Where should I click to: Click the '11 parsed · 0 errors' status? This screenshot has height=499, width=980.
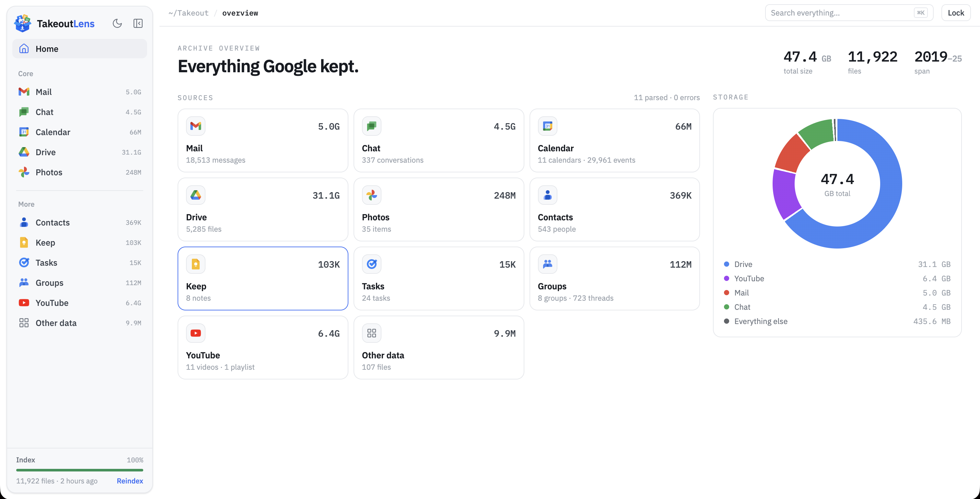click(x=667, y=97)
